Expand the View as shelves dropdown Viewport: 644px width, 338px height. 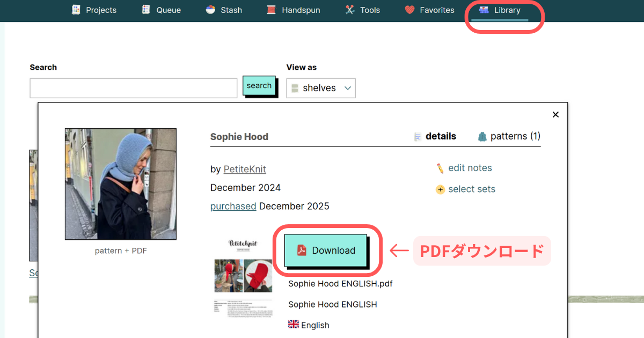pyautogui.click(x=320, y=88)
